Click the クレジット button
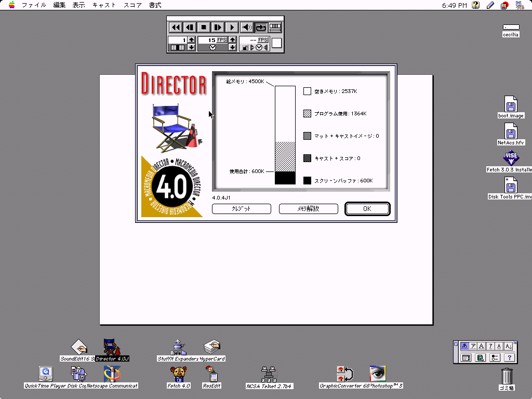 click(242, 209)
